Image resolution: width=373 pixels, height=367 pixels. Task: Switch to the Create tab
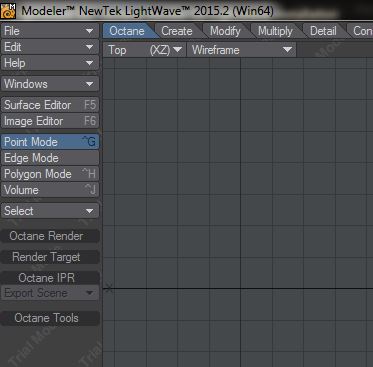[178, 31]
